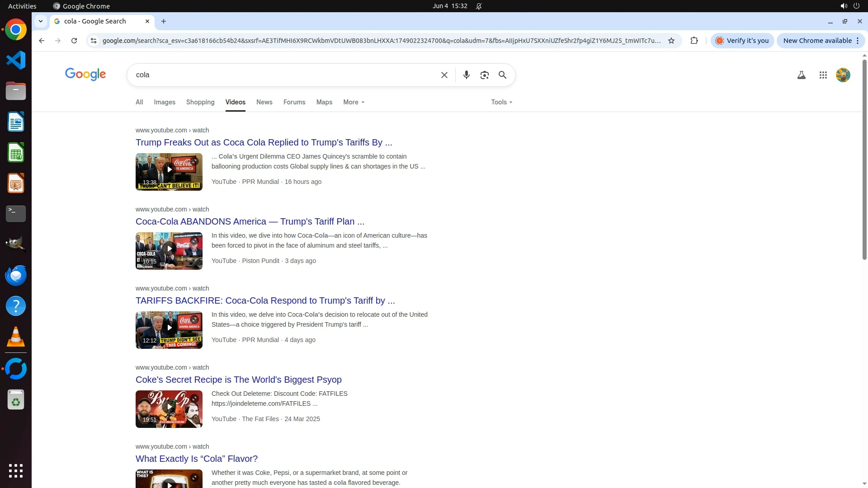The image size is (868, 488).
Task: Open Search Labs flask icon
Action: [801, 75]
